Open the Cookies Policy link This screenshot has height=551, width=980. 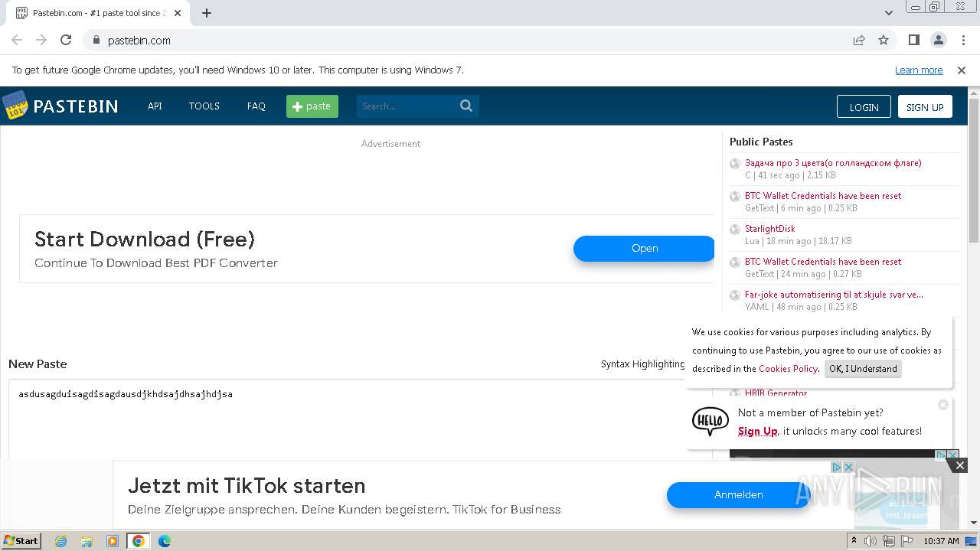[x=788, y=369]
